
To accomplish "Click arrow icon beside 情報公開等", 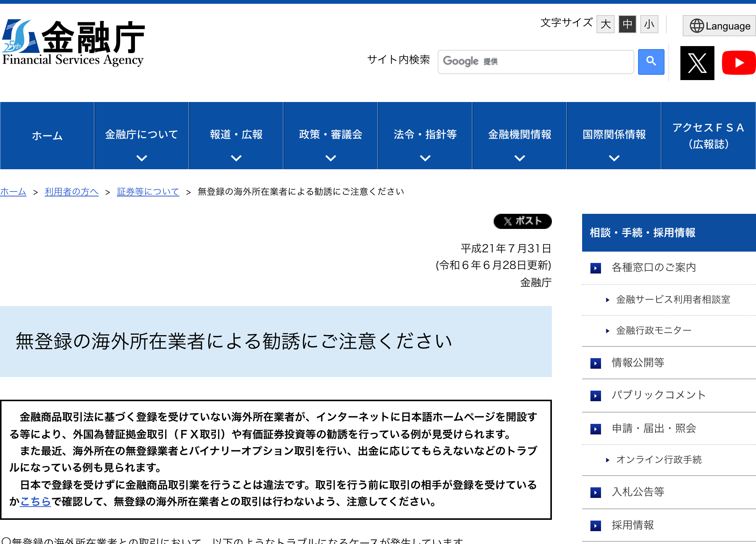I will click(596, 363).
